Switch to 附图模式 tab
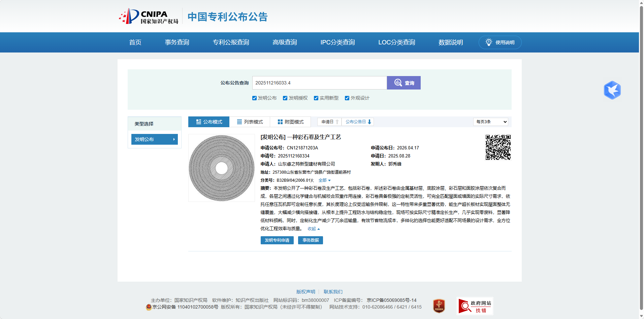644x319 pixels. (x=290, y=122)
